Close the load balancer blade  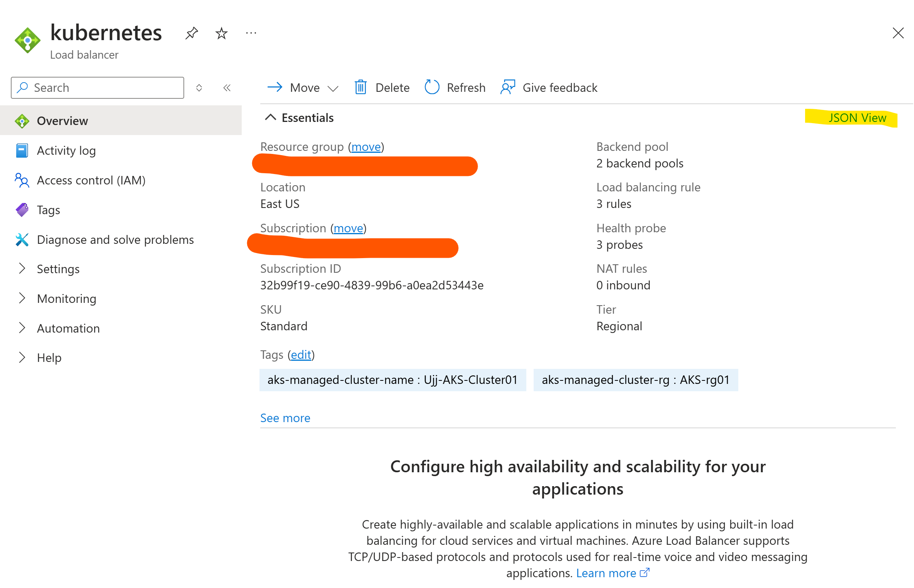(898, 33)
